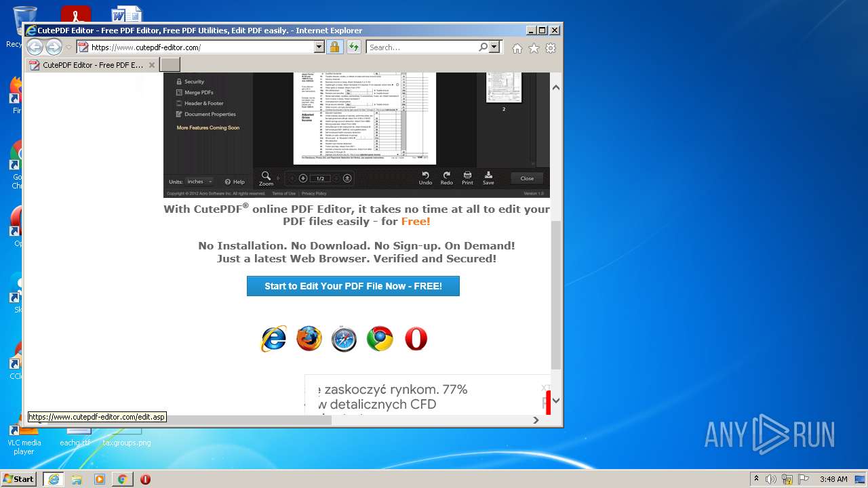Open Adobe Reader desktop icon

coord(75,15)
